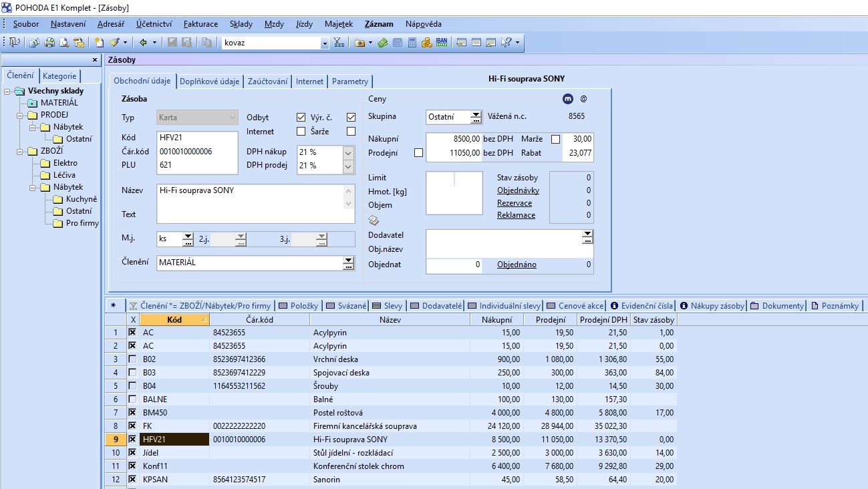This screenshot has height=489, width=868.
Task: Uncheck the Odbyt checkbox
Action: 301,118
